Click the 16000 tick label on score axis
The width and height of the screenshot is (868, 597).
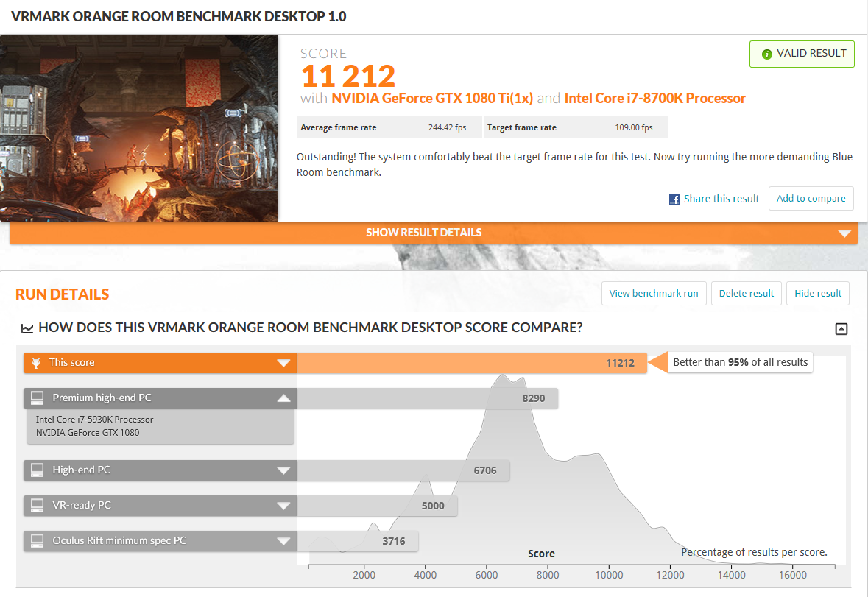(793, 576)
